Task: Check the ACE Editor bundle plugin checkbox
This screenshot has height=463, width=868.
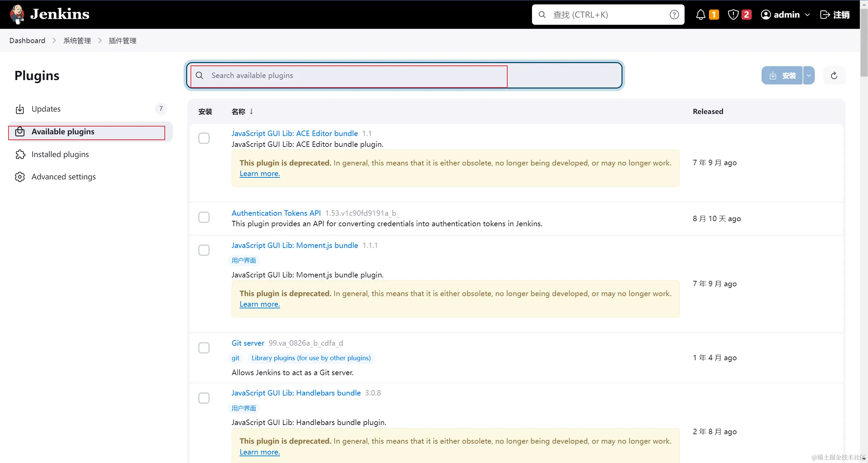Action: pyautogui.click(x=204, y=138)
